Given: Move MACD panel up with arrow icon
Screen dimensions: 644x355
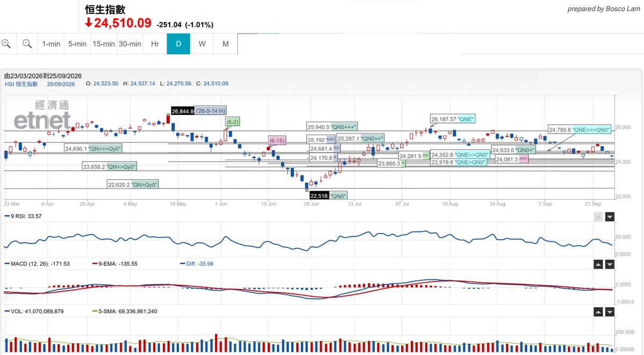Looking at the screenshot, I should (598, 265).
